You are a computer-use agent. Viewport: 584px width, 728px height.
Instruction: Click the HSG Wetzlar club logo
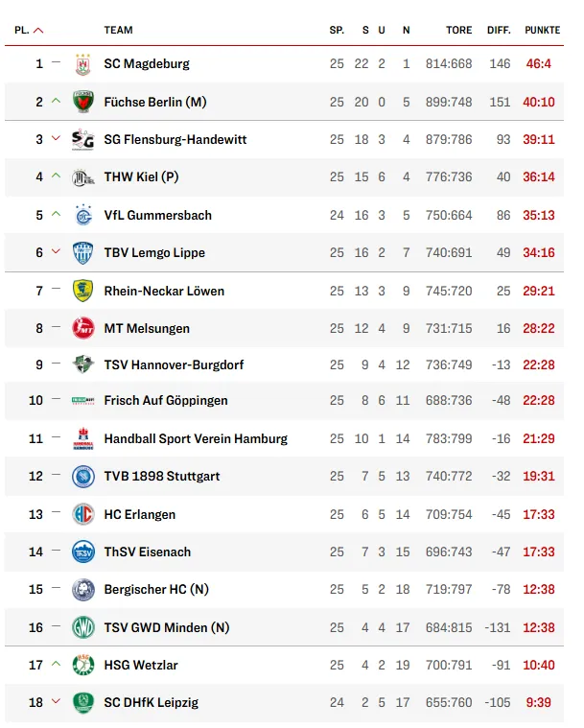coord(83,666)
